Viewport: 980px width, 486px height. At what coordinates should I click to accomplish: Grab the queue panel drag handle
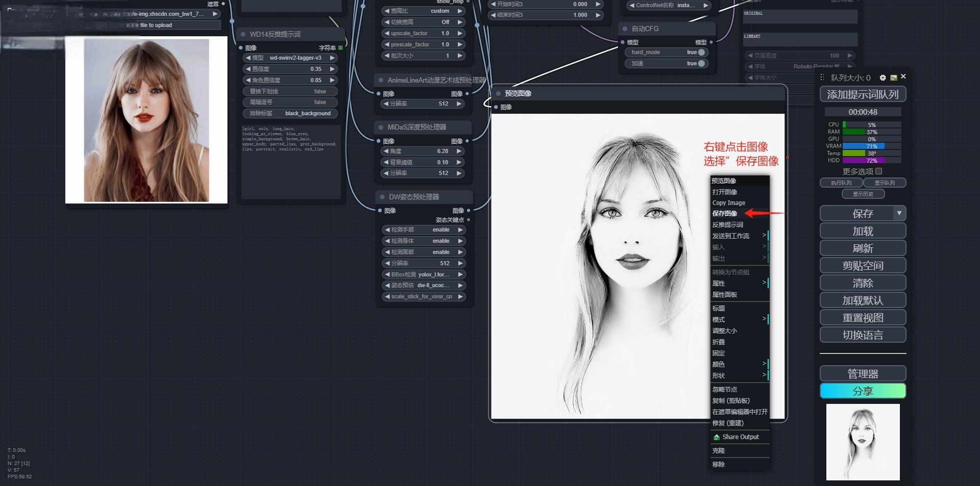(x=822, y=78)
